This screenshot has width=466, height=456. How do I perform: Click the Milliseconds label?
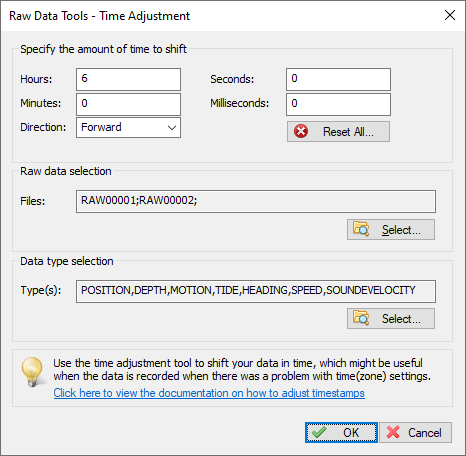pyautogui.click(x=239, y=103)
